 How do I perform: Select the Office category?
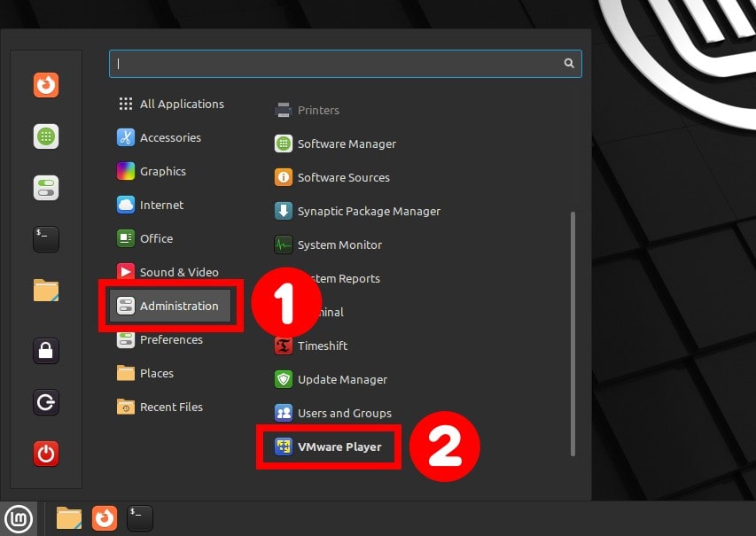coord(145,238)
